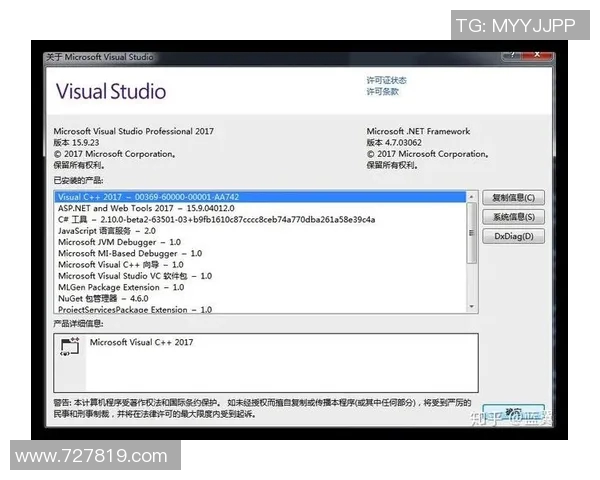600x480 pixels.
Task: Click the 版本 15.9.23 text
Action: coord(76,143)
